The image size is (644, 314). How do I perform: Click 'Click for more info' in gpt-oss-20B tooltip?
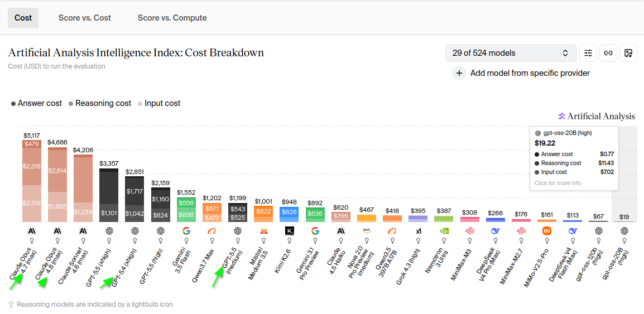click(558, 183)
